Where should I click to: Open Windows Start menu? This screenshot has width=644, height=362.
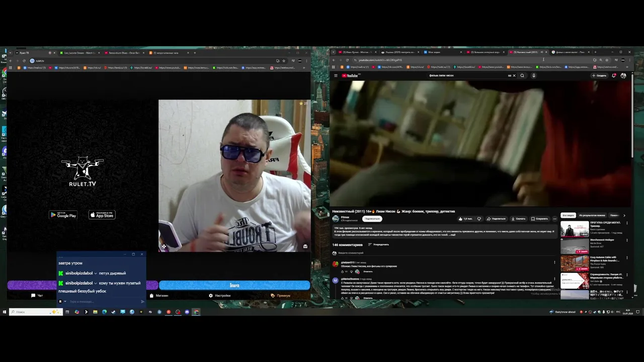click(5, 312)
